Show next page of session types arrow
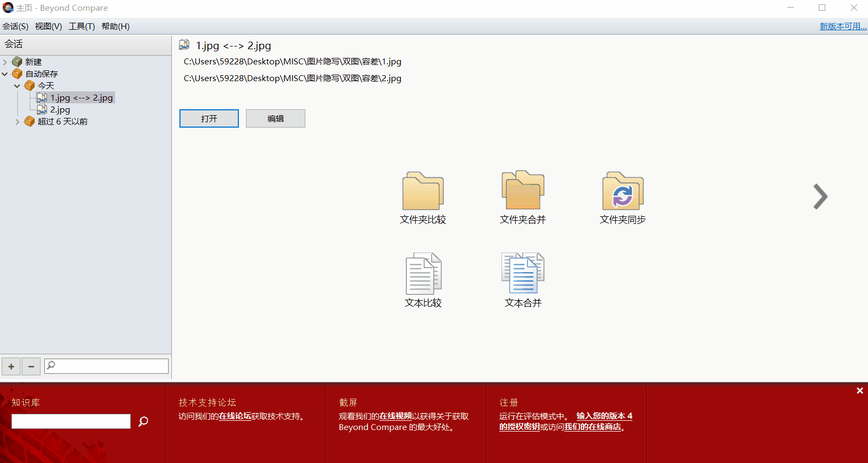 820,197
